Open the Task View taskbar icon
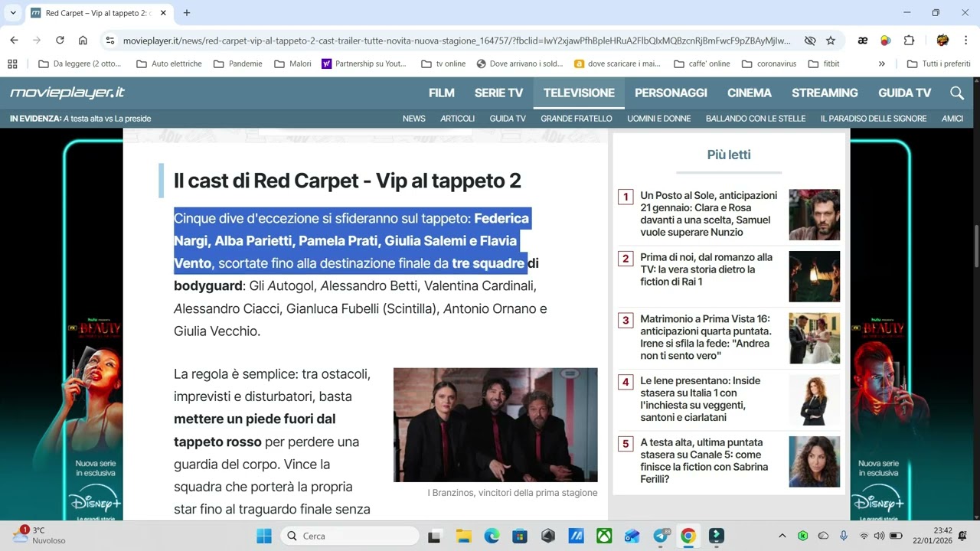 (434, 536)
